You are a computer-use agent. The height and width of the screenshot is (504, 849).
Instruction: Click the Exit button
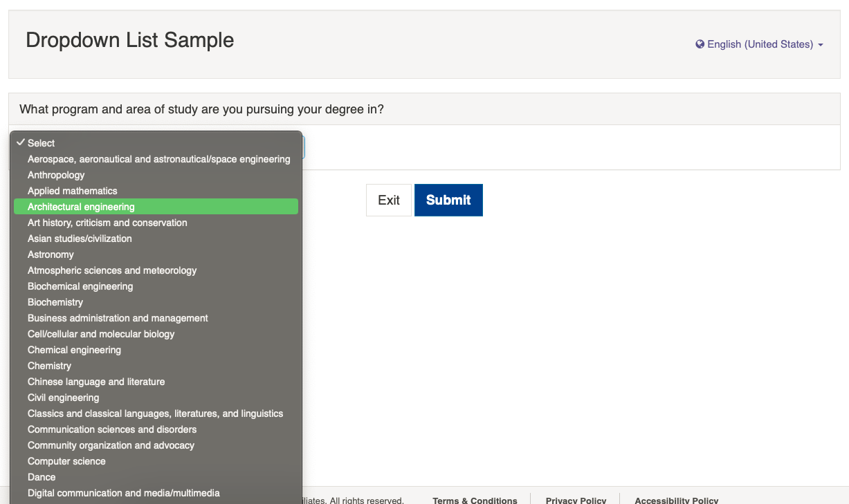point(389,200)
